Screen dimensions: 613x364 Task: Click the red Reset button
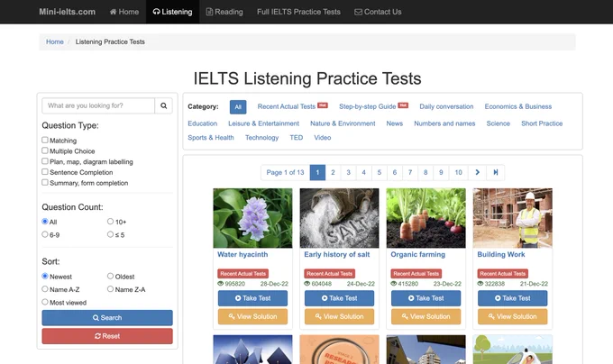pos(107,336)
